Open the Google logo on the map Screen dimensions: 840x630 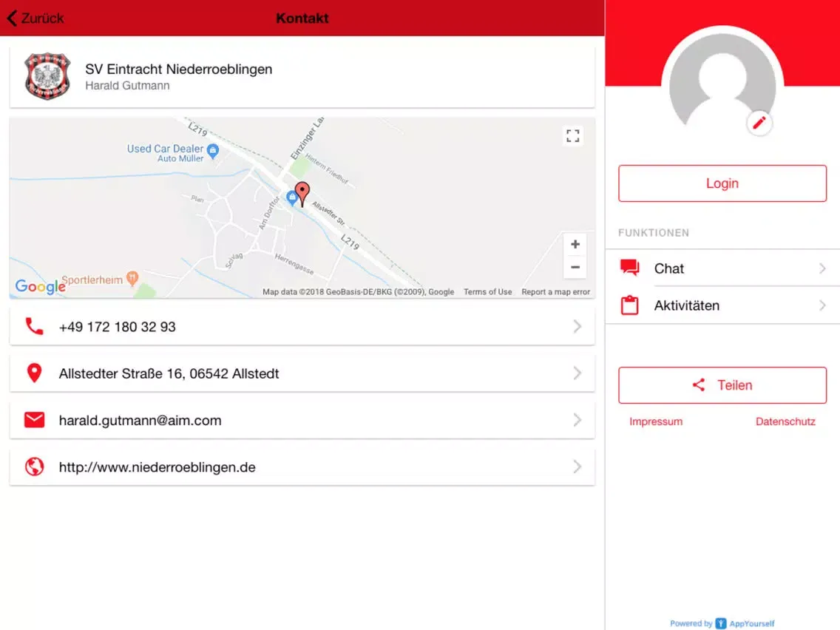(40, 287)
